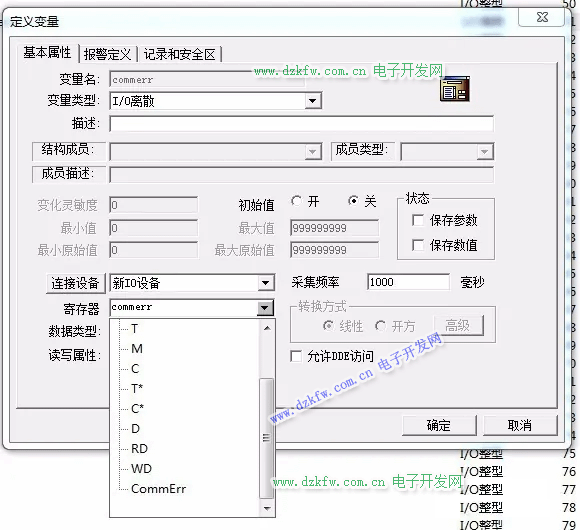This screenshot has width=580, height=530.
Task: Choose the RD register entry
Action: click(x=139, y=449)
